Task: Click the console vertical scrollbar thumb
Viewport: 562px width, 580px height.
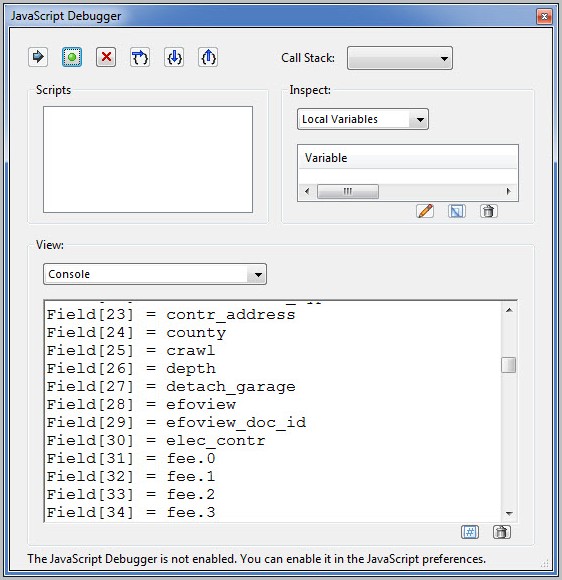Action: pos(509,365)
